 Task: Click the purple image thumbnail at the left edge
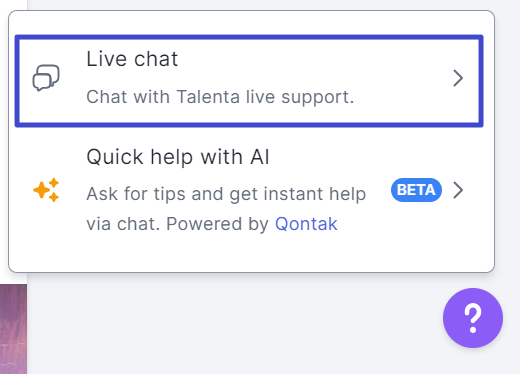point(13,329)
